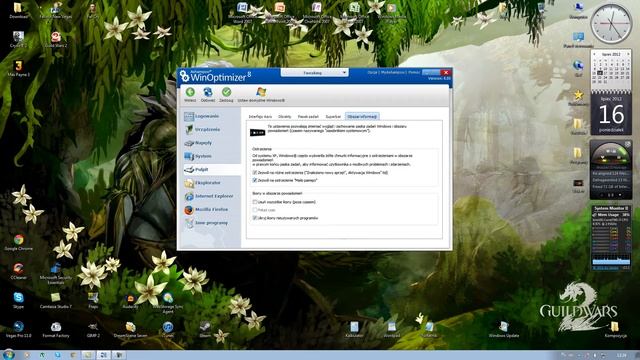Click the WinOptimizer 8 logo

[216, 76]
